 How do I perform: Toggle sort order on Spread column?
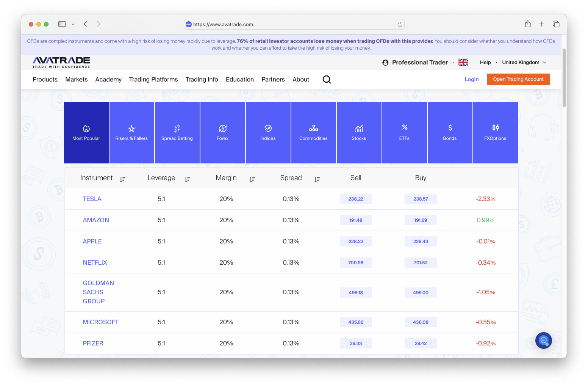click(317, 180)
